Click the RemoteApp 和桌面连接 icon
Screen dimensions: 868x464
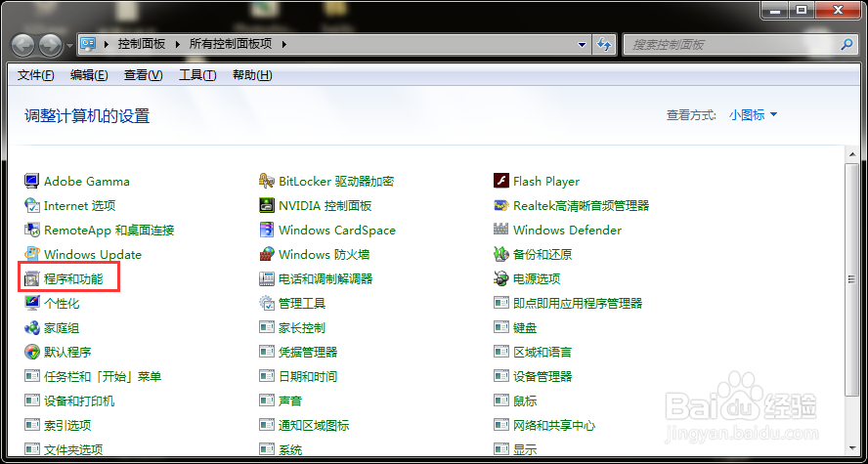click(x=32, y=230)
